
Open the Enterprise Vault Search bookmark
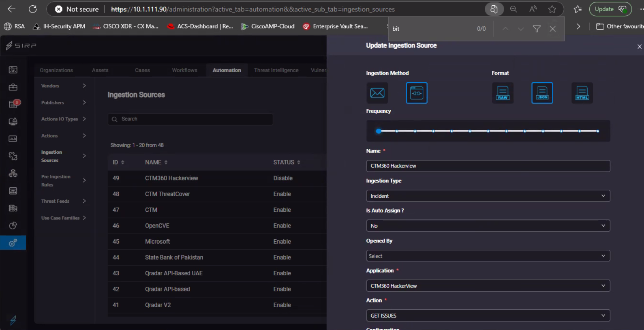(x=335, y=26)
